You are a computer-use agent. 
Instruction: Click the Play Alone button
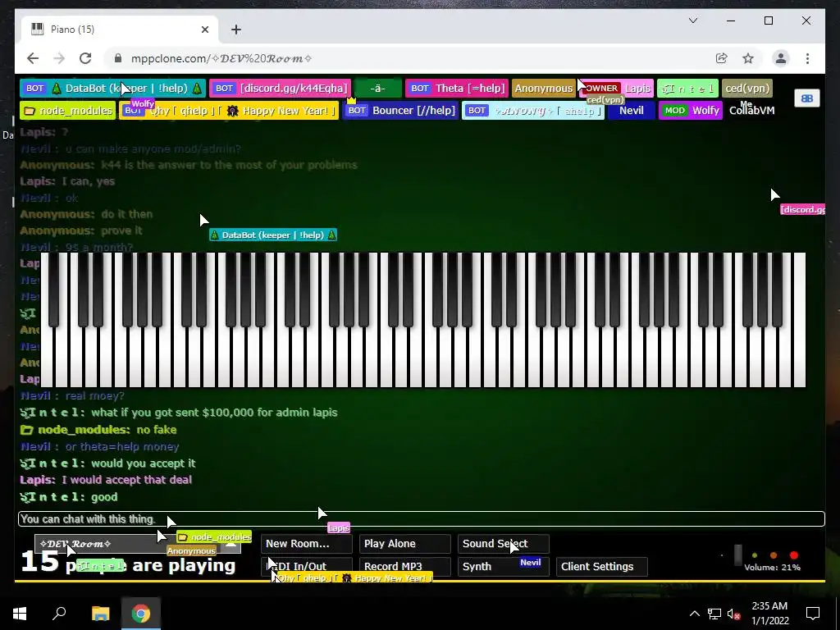405,544
